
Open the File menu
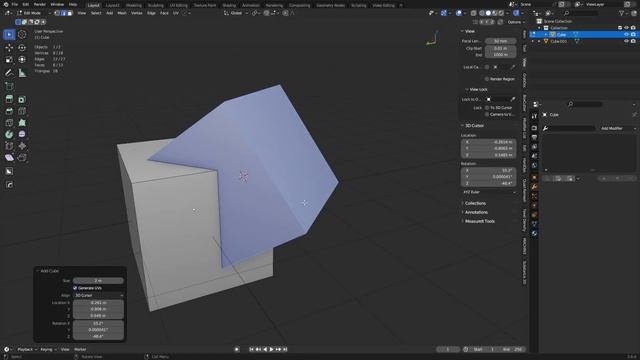pyautogui.click(x=14, y=4)
